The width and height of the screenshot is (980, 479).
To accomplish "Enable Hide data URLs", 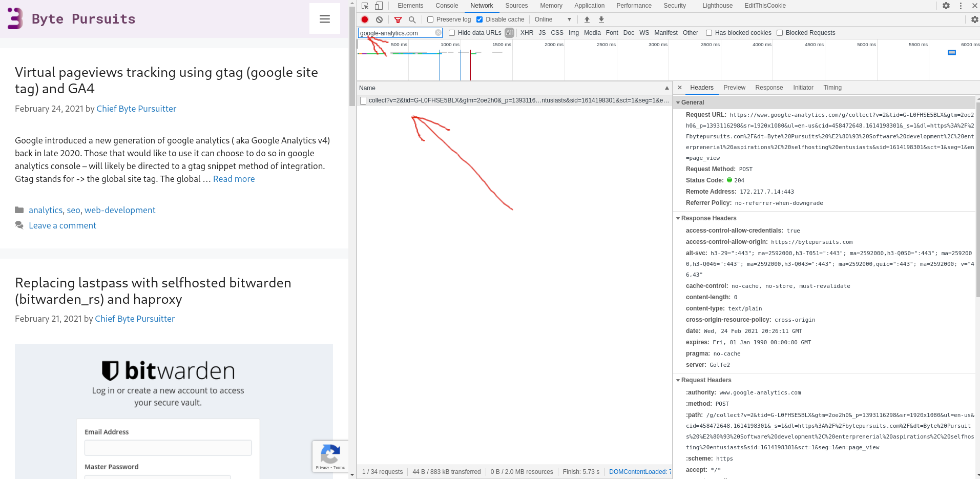I will point(451,32).
